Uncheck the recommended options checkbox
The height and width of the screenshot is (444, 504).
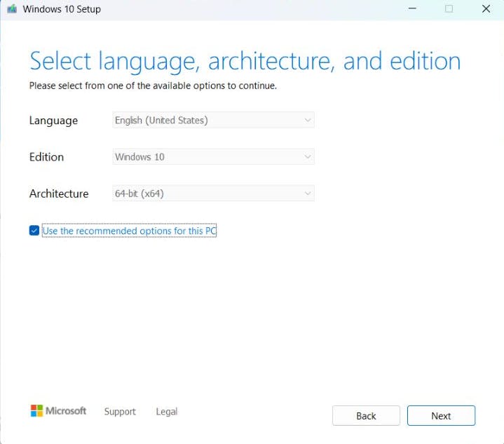click(x=34, y=230)
